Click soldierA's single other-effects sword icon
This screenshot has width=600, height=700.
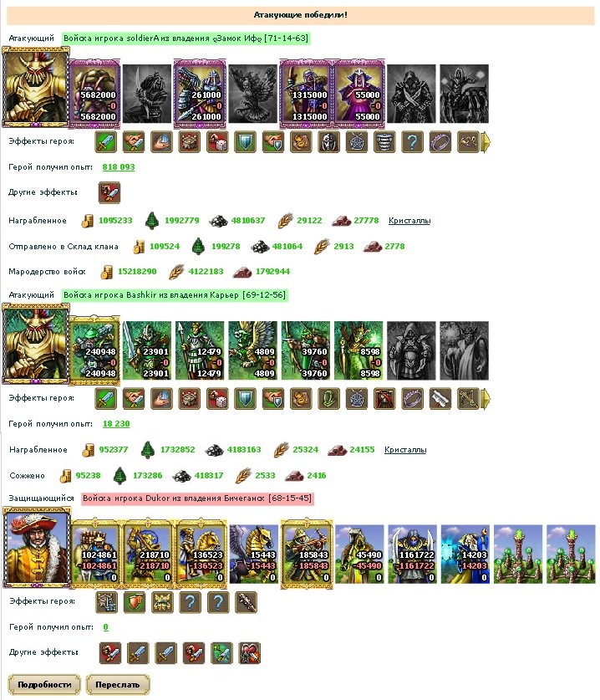(109, 192)
